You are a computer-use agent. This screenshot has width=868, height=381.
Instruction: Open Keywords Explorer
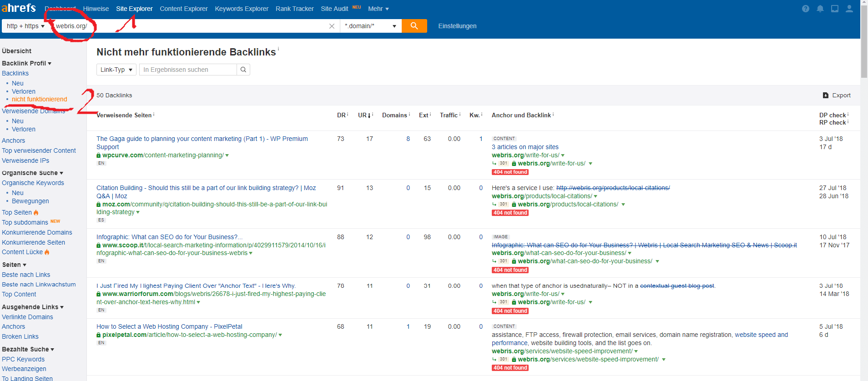(242, 9)
